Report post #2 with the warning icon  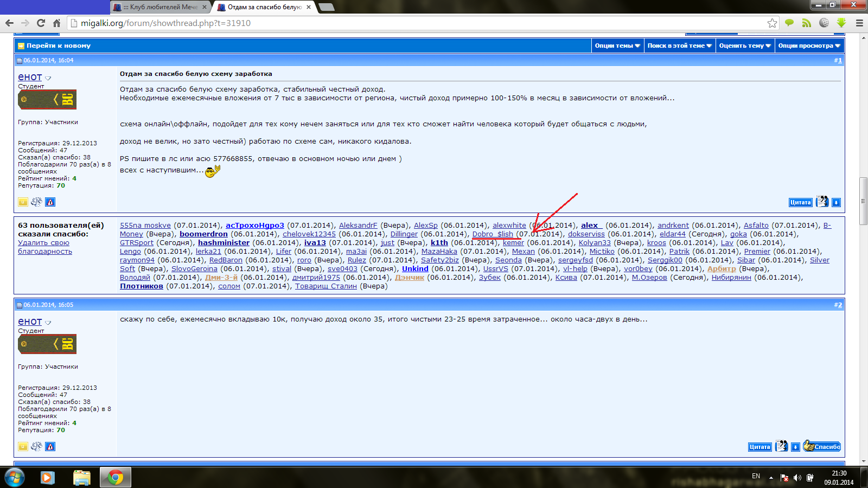click(50, 447)
